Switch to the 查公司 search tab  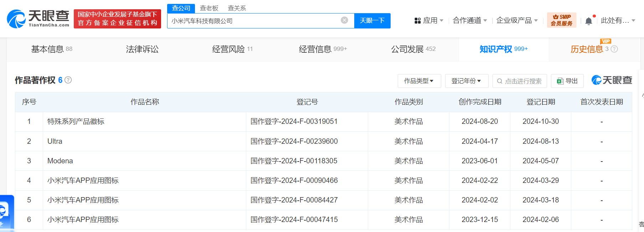pos(181,8)
